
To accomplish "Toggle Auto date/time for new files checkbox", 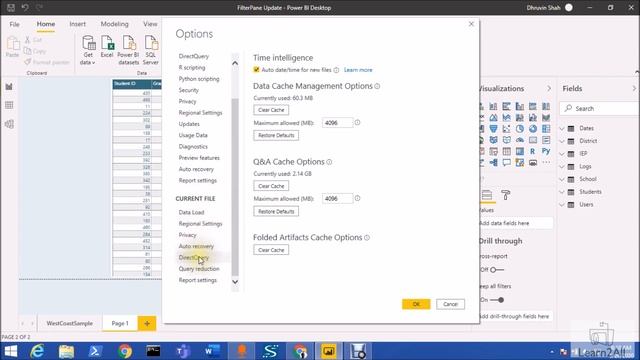I will (x=256, y=70).
